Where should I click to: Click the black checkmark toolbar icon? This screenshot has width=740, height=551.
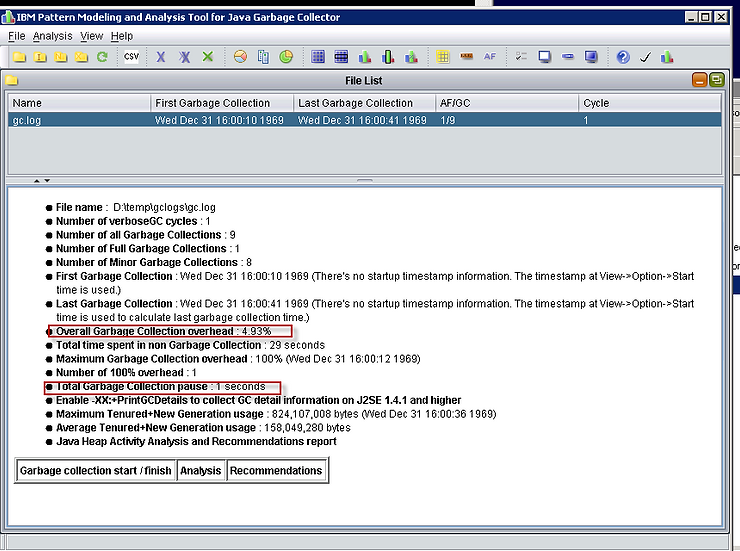tap(645, 57)
